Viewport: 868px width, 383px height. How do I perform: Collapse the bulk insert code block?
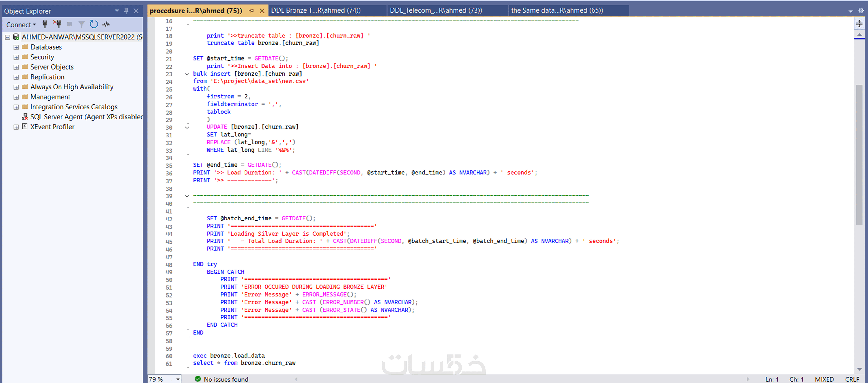coord(187,74)
